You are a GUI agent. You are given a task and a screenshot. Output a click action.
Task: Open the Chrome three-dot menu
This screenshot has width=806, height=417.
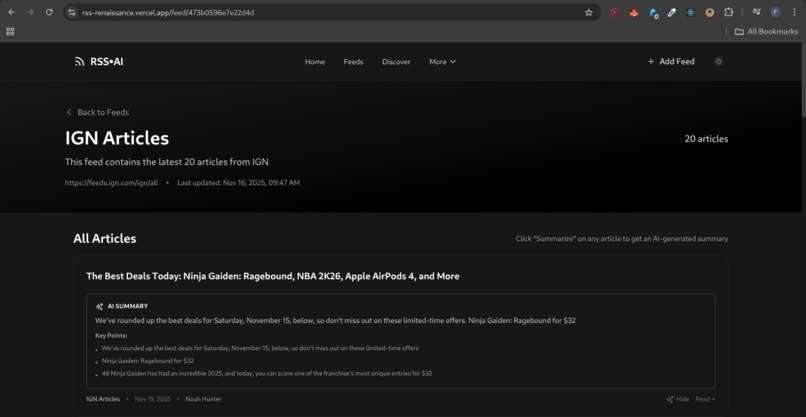pyautogui.click(x=794, y=12)
